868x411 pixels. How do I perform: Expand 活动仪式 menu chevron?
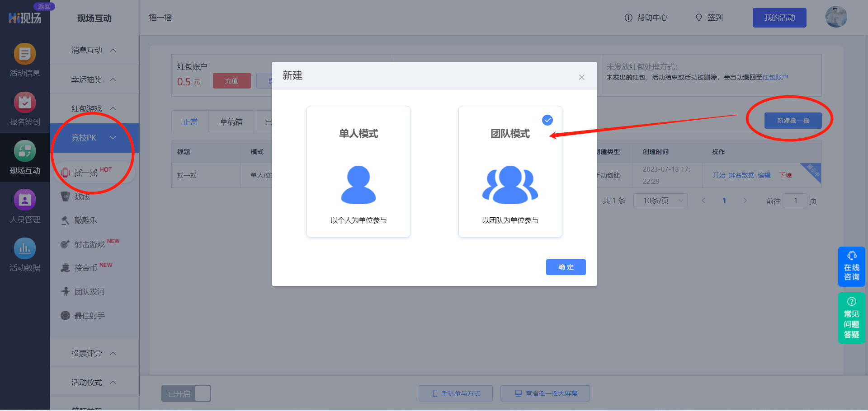[x=113, y=383]
